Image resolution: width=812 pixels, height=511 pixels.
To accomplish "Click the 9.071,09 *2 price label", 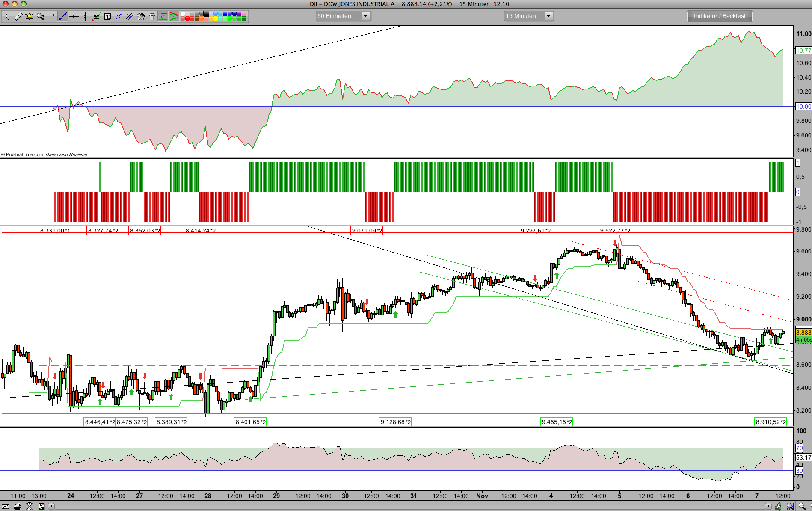I will click(x=367, y=231).
